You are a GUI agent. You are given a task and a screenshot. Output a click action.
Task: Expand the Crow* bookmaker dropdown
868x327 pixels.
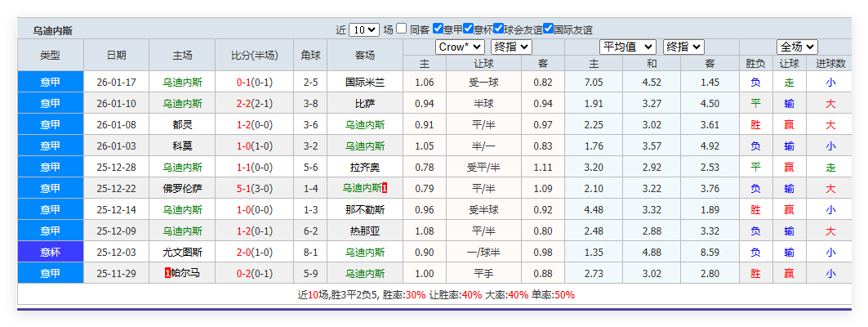(460, 47)
